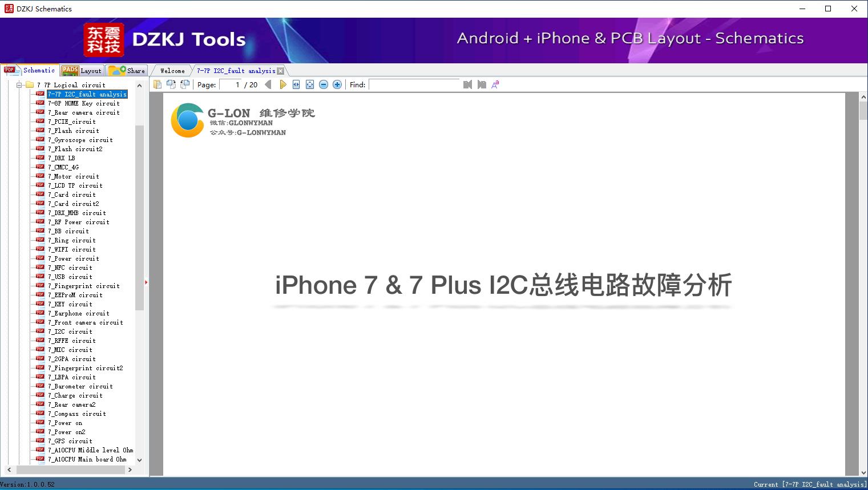This screenshot has width=868, height=490.
Task: Click the PDF icon beside 7_USB circuit
Action: (40, 277)
